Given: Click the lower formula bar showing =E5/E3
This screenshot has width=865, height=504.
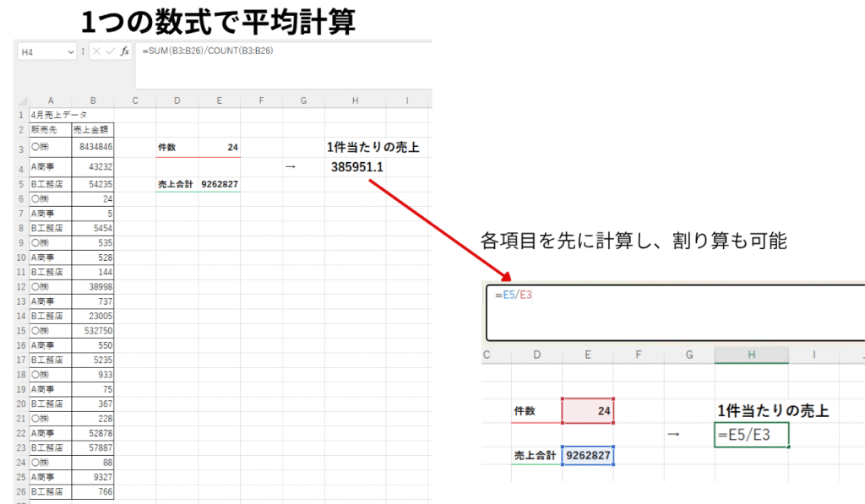Looking at the screenshot, I should click(676, 312).
